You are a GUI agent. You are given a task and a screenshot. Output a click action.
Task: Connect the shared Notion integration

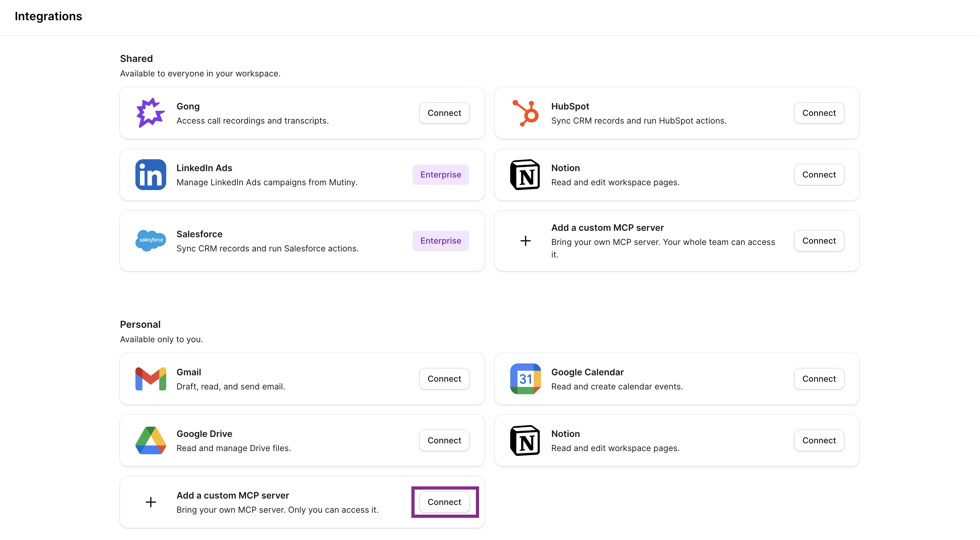[x=819, y=175]
